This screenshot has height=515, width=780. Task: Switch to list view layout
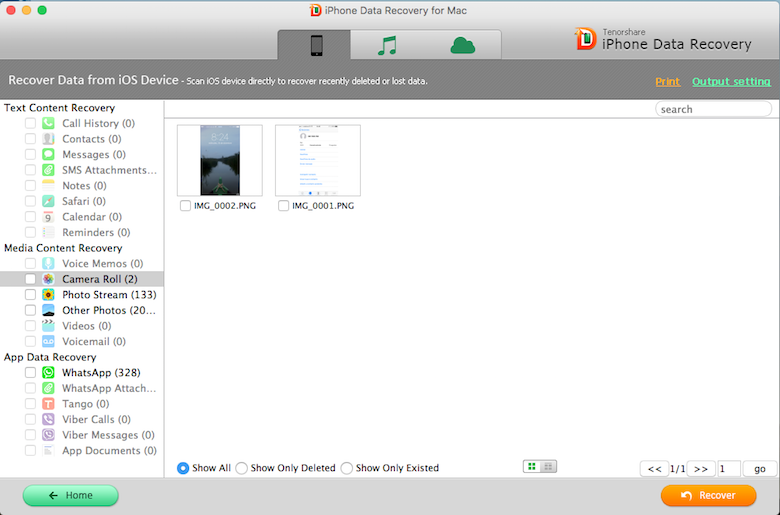click(x=548, y=466)
